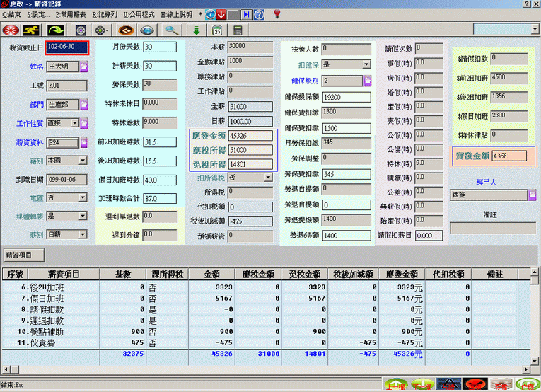
Task: Expand the 媒體轉帳 dropdown
Action: point(83,216)
